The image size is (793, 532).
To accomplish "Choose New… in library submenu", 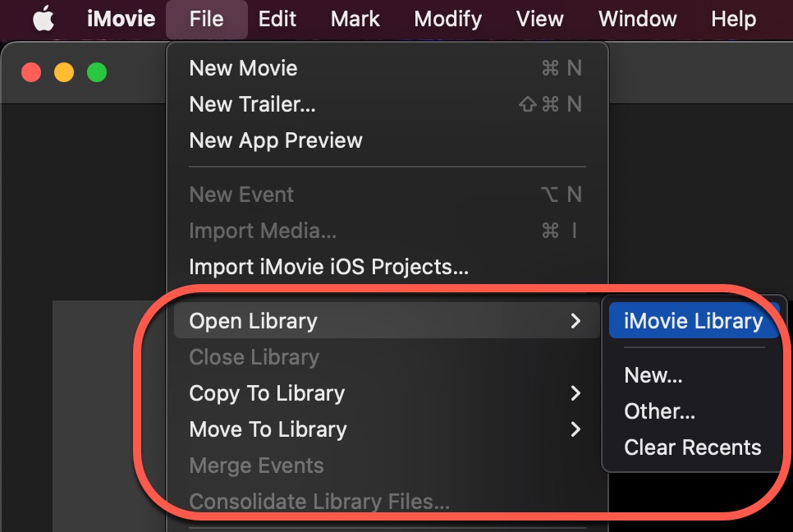I will [x=653, y=375].
